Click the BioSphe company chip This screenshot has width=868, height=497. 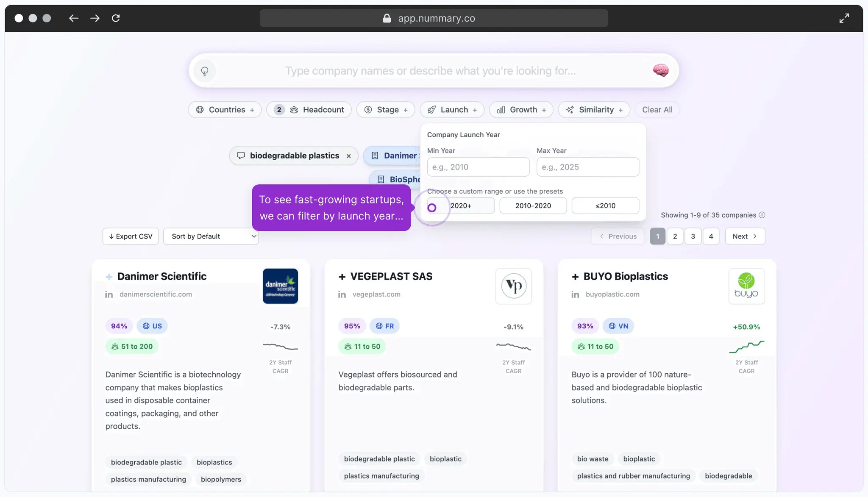tap(395, 179)
